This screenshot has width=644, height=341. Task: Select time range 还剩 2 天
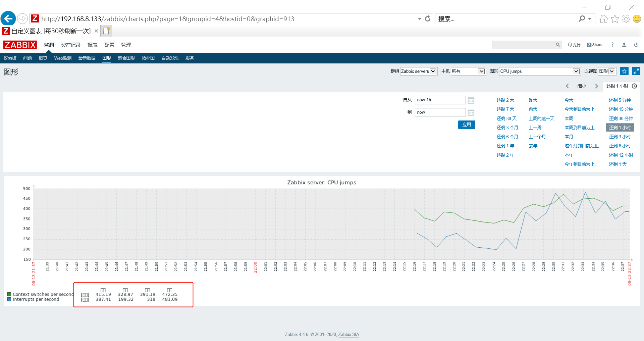(505, 100)
